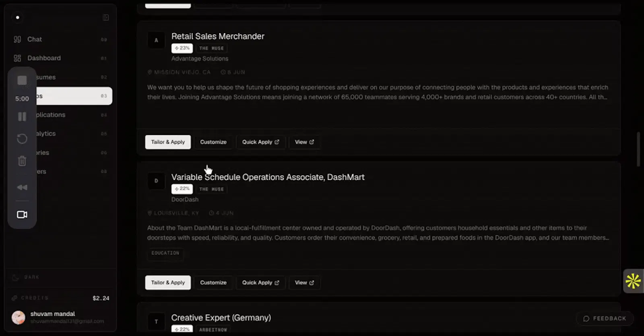Click the page vertical scrollbar

[638, 149]
